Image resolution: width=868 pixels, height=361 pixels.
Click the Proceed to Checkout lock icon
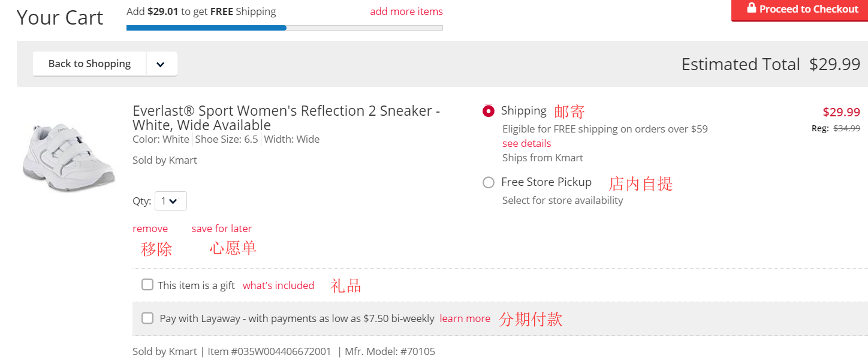pyautogui.click(x=751, y=9)
